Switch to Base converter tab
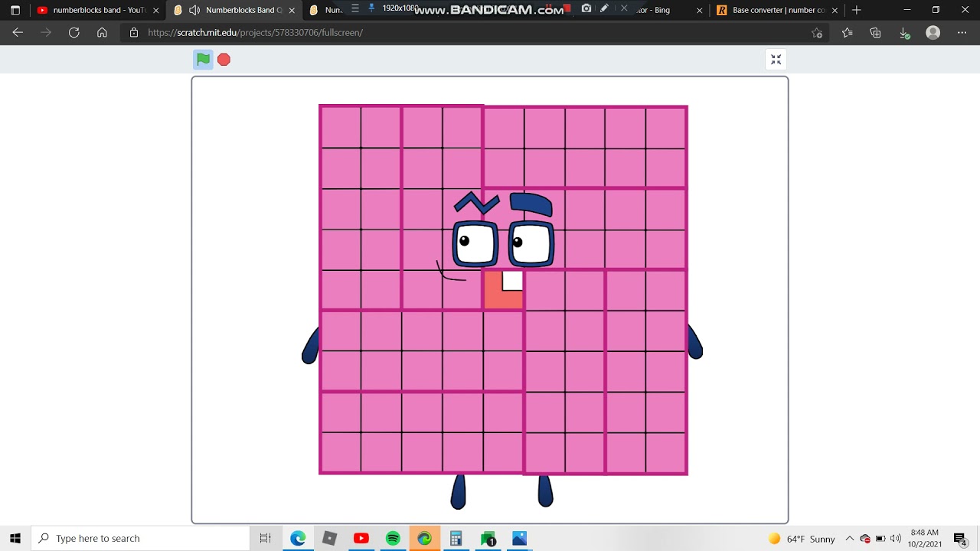The height and width of the screenshot is (551, 980). pyautogui.click(x=777, y=10)
